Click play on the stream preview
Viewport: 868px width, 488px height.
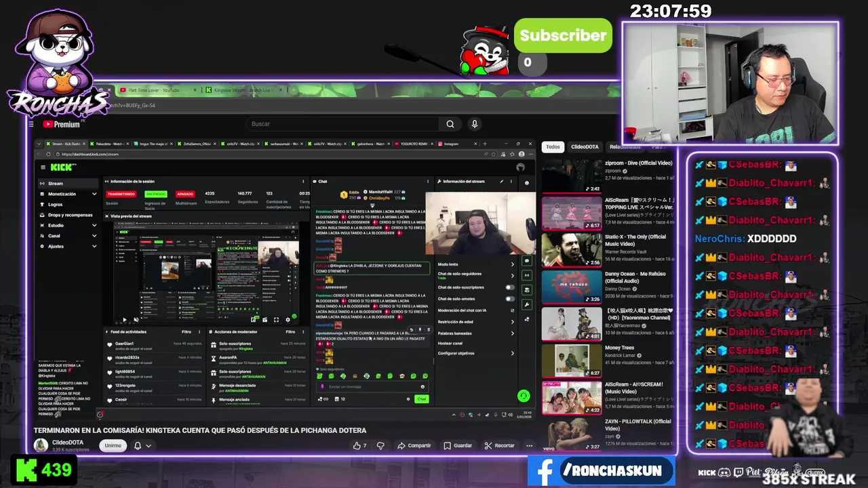tap(124, 320)
